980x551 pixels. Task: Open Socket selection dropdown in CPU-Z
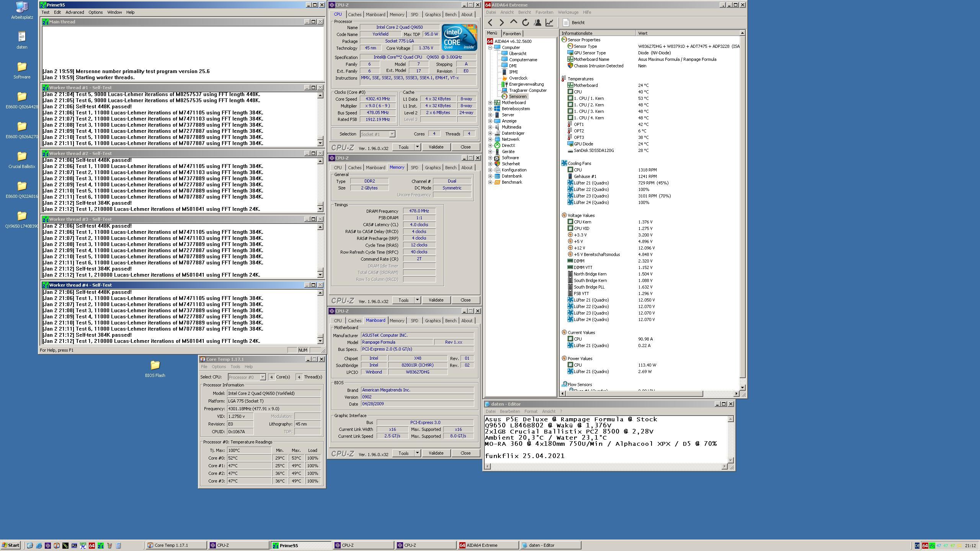click(x=392, y=134)
